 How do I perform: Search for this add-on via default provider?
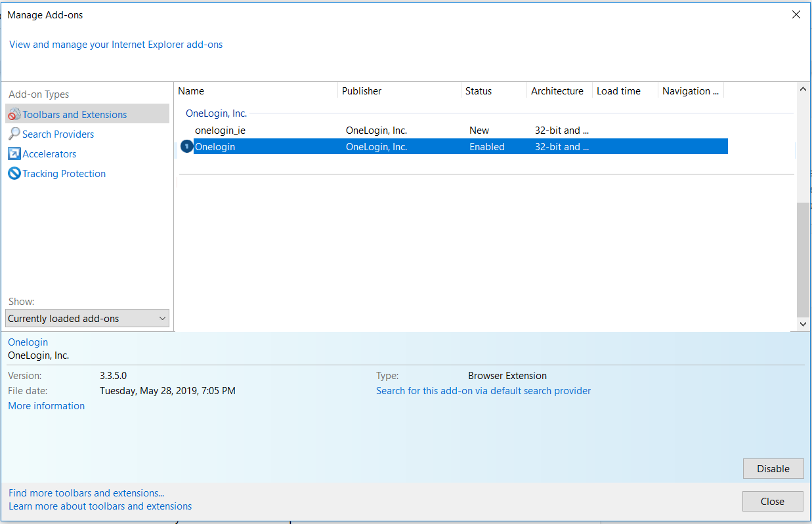pos(483,391)
